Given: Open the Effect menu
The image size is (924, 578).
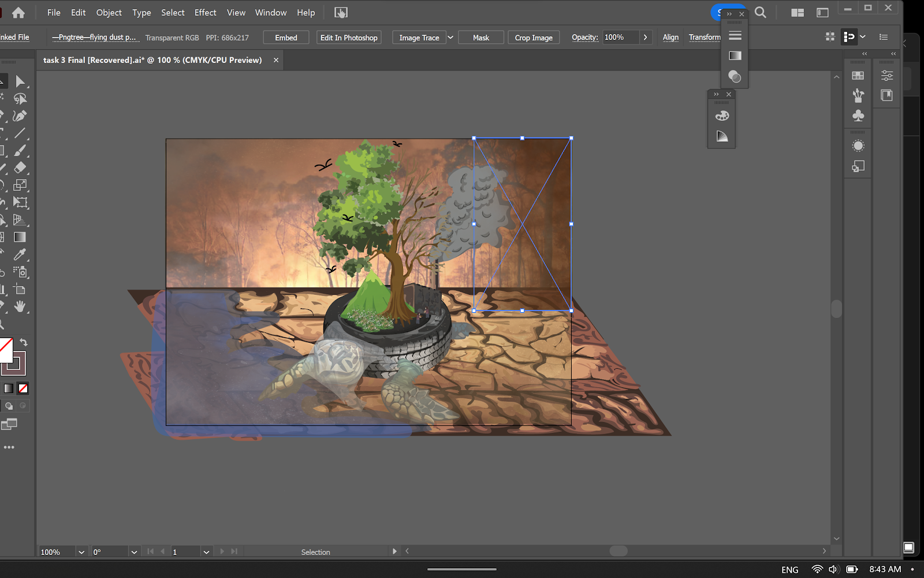Looking at the screenshot, I should [205, 13].
